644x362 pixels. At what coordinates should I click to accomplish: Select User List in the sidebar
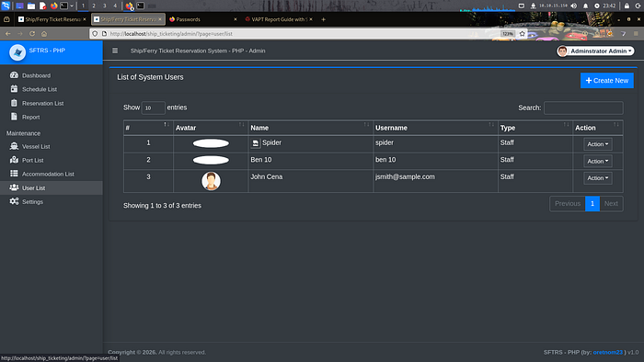click(x=52, y=187)
